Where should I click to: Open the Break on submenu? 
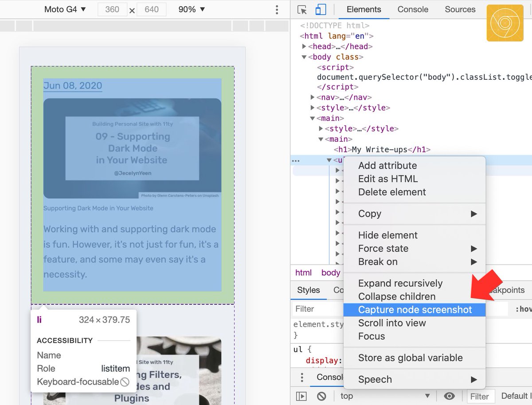click(415, 262)
